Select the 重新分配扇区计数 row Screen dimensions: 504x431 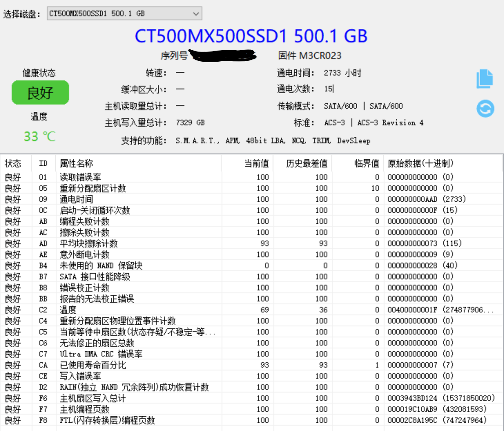coord(251,188)
